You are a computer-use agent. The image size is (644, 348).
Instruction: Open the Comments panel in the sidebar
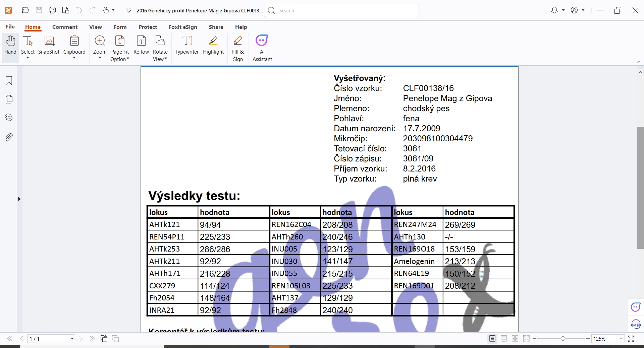click(9, 118)
